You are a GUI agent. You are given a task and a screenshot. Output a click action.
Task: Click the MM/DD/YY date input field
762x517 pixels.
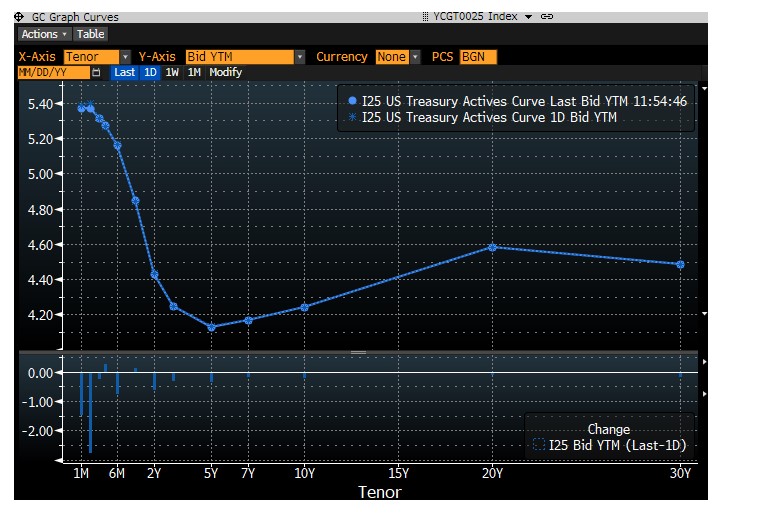pyautogui.click(x=53, y=72)
